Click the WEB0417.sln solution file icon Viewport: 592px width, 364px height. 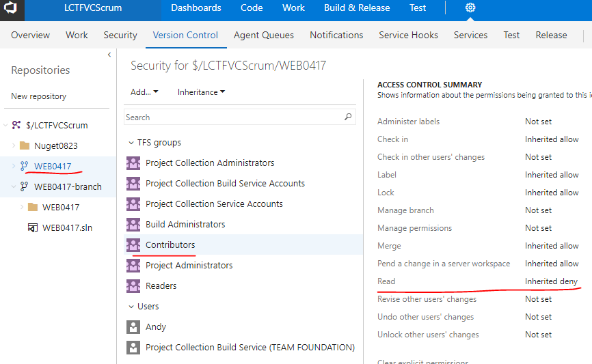(x=32, y=227)
